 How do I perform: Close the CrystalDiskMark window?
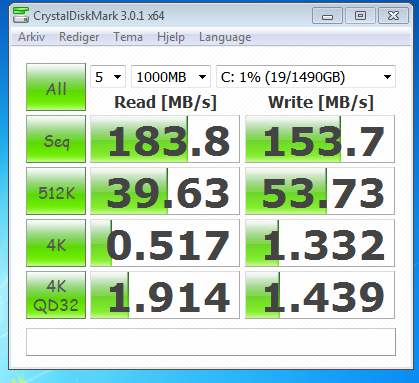(393, 16)
